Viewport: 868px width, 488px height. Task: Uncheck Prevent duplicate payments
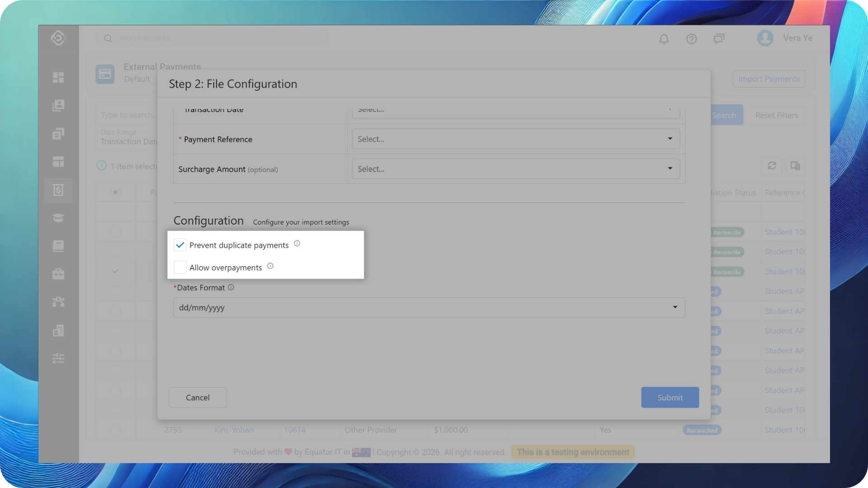pyautogui.click(x=180, y=245)
